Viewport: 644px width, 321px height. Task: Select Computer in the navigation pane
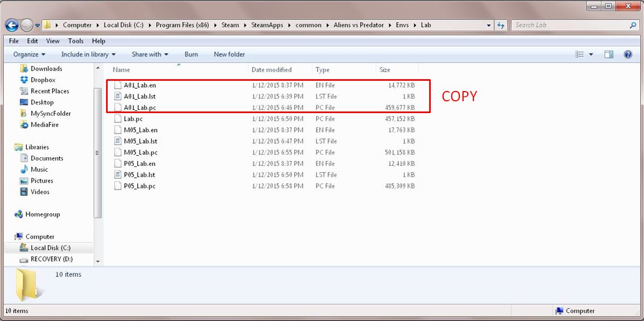click(40, 236)
